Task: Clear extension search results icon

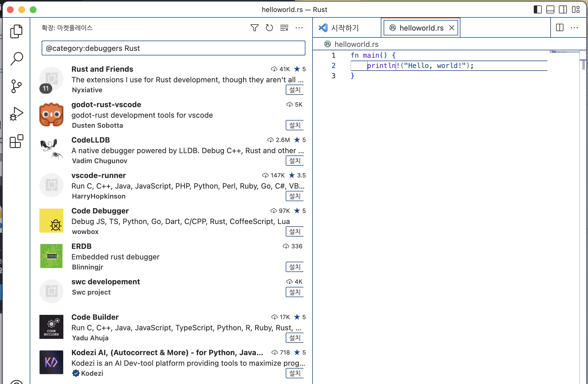Action: click(x=284, y=28)
